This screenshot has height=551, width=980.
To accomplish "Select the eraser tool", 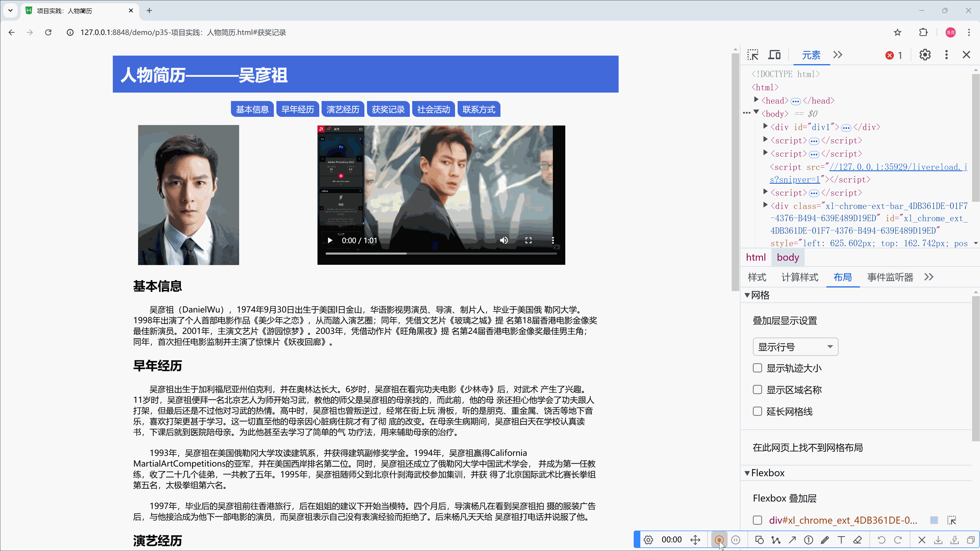I will click(857, 540).
